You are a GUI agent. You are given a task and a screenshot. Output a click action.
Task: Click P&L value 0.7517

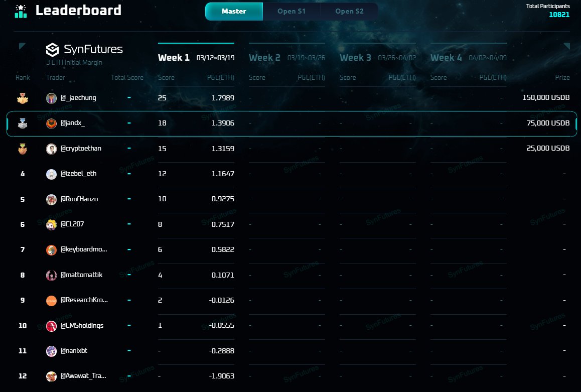tap(223, 224)
